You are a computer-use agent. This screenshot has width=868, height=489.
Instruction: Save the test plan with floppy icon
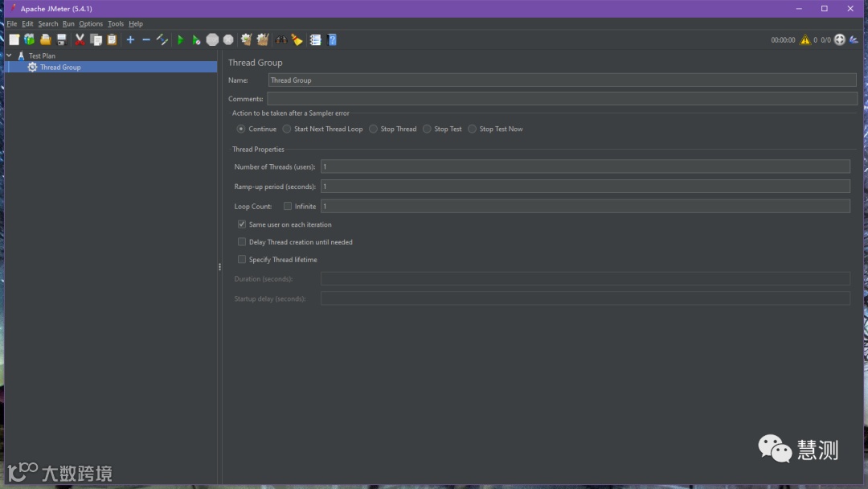coord(61,39)
